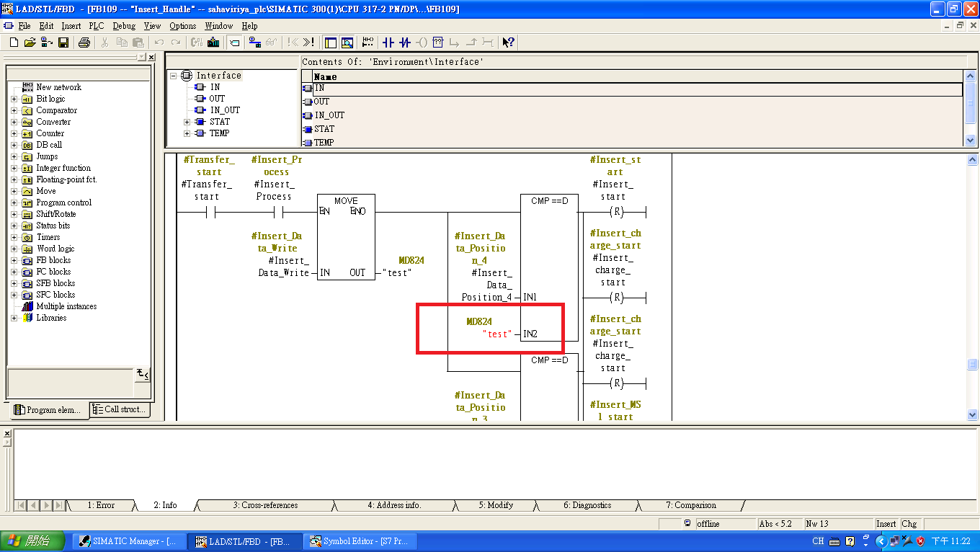
Task: Click the MOVE box in ladder
Action: pyautogui.click(x=346, y=238)
